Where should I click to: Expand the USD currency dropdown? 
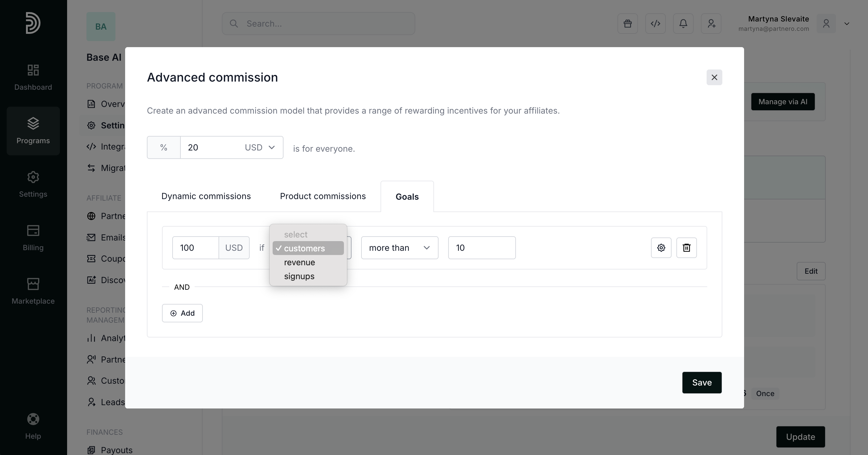259,147
